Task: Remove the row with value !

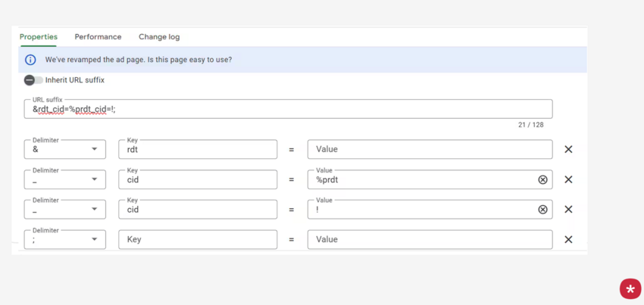Action: pyautogui.click(x=568, y=210)
